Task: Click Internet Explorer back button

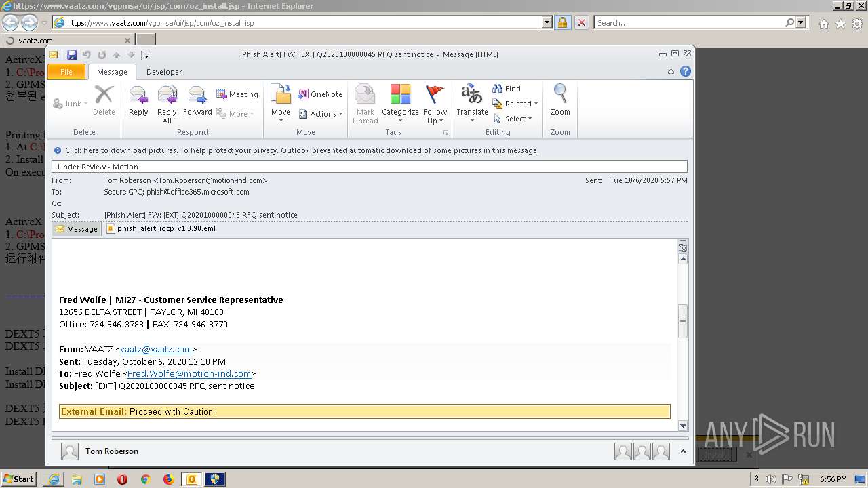Action: pos(10,22)
